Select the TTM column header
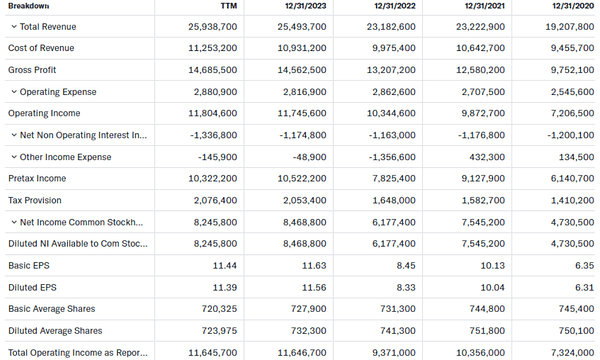Image resolution: width=600 pixels, height=360 pixels. coord(228,6)
